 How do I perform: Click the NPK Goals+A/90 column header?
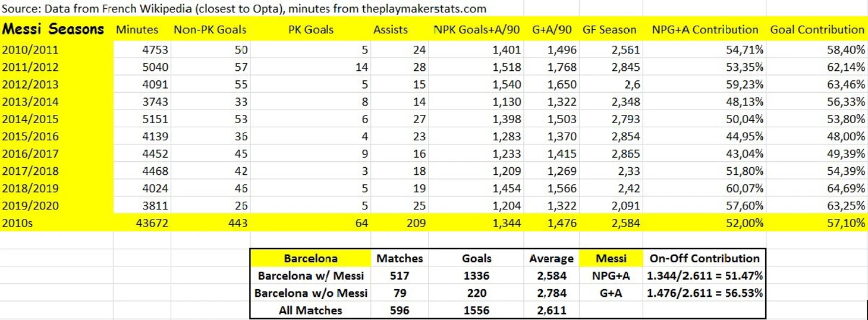[477, 30]
